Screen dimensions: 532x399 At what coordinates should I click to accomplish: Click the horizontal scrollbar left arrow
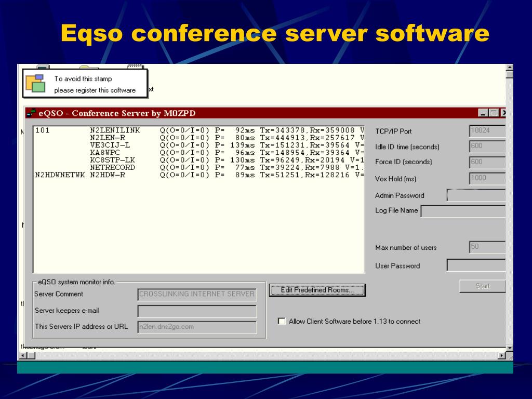23,355
